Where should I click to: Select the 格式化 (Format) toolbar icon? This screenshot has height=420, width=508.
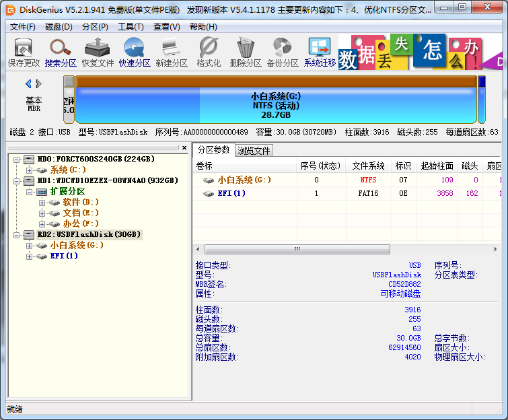(x=209, y=53)
